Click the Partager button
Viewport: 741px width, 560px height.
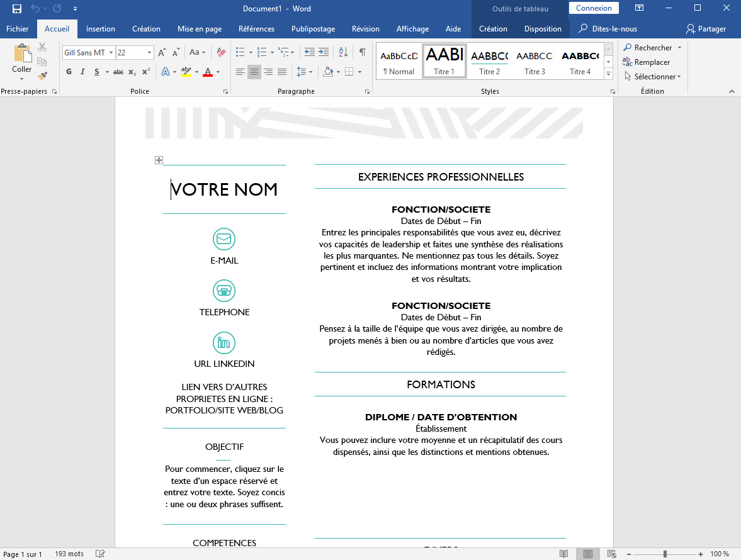click(x=706, y=29)
